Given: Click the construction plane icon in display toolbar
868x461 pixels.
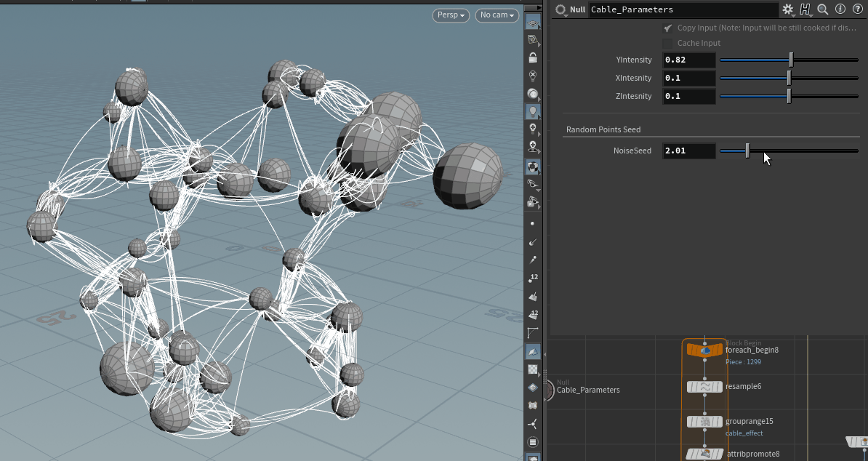Looking at the screenshot, I should click(x=533, y=40).
